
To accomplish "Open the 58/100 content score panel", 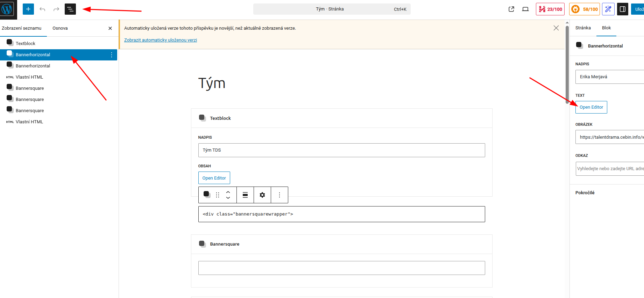I will coord(585,9).
